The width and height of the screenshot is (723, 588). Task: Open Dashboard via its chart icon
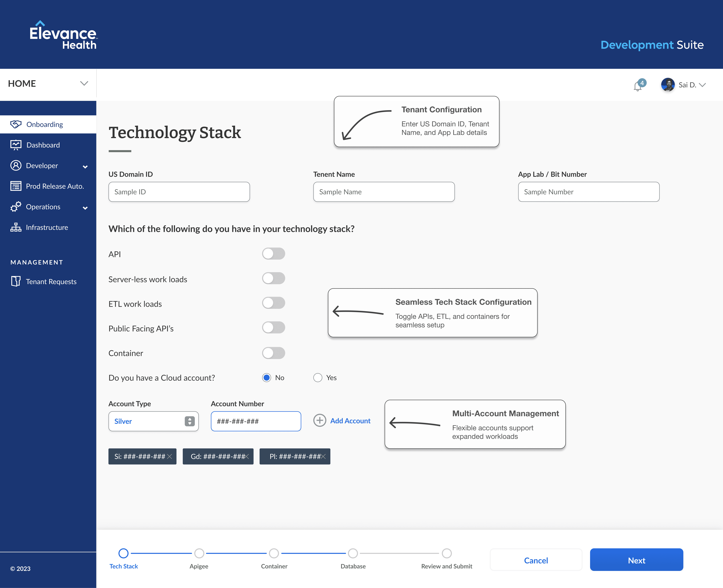16,145
